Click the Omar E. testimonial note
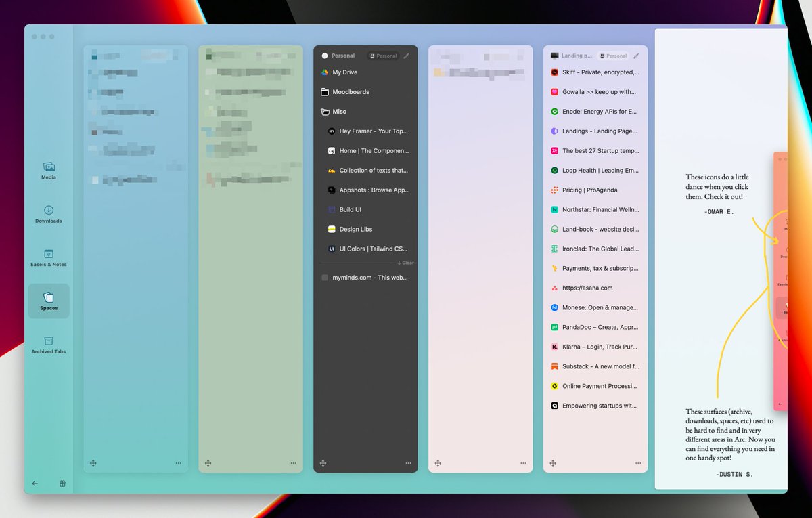The height and width of the screenshot is (518, 812). coord(718,194)
